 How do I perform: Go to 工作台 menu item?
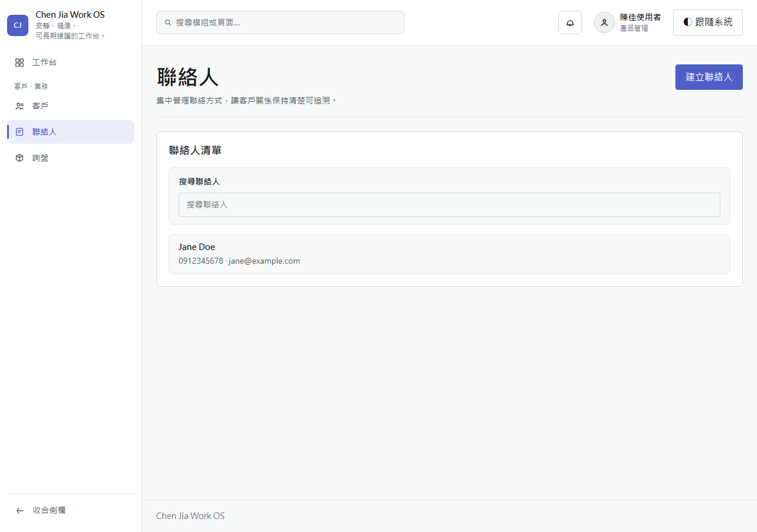click(x=71, y=63)
